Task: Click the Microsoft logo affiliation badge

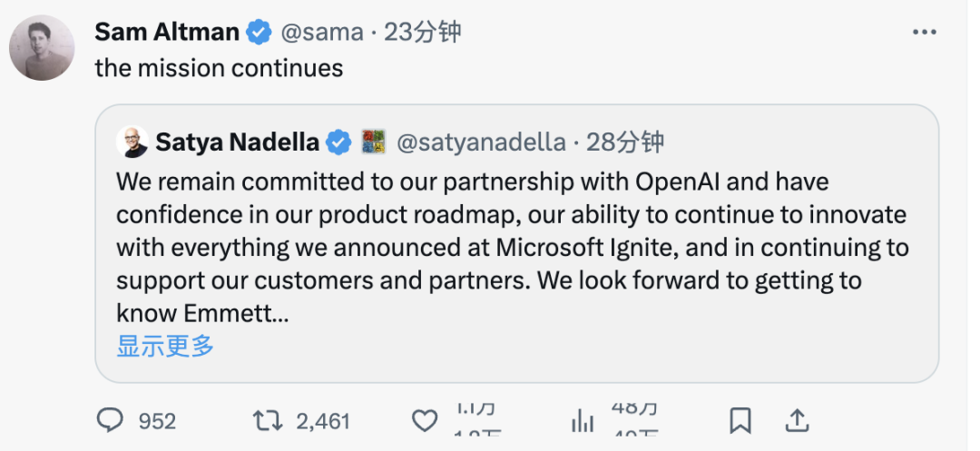Action: (374, 142)
